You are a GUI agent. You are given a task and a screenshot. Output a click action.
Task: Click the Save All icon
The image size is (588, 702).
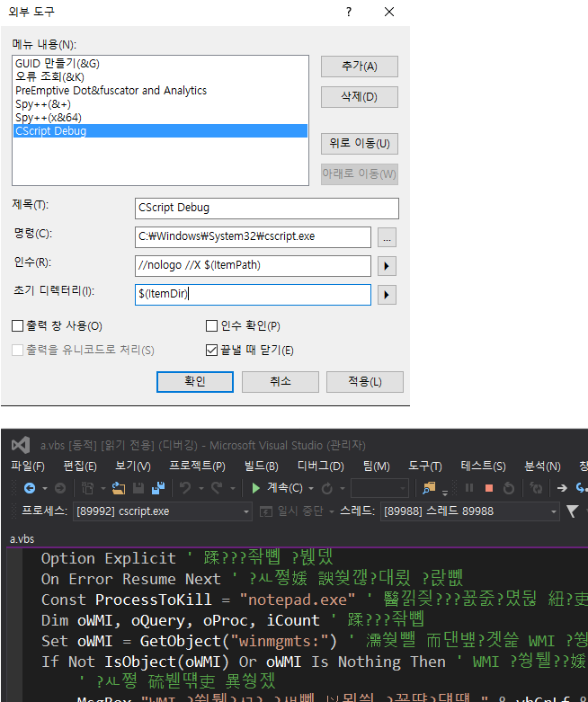pyautogui.click(x=158, y=488)
